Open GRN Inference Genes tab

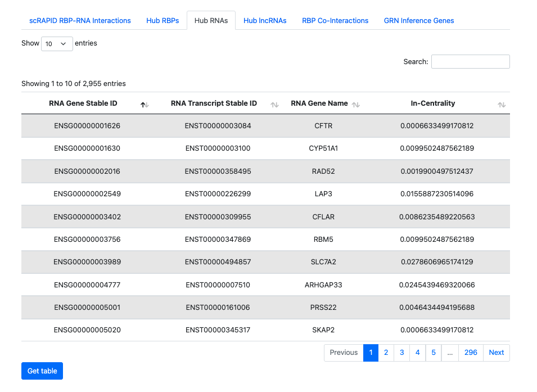[x=419, y=21]
